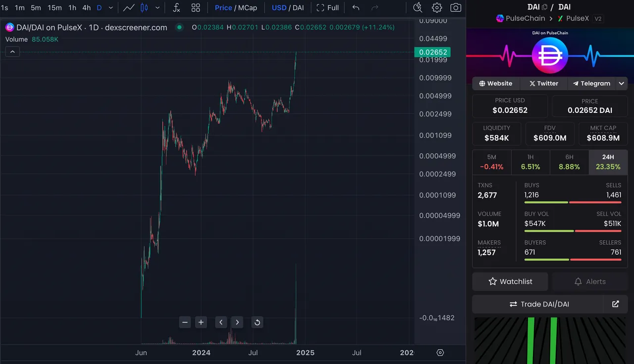The height and width of the screenshot is (364, 634).
Task: Click the Volume 85.058K legend
Action: [32, 39]
